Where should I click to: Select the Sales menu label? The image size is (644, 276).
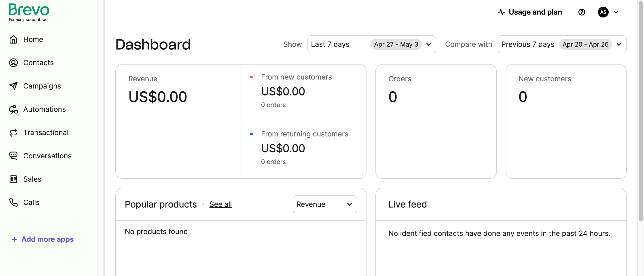click(x=32, y=179)
